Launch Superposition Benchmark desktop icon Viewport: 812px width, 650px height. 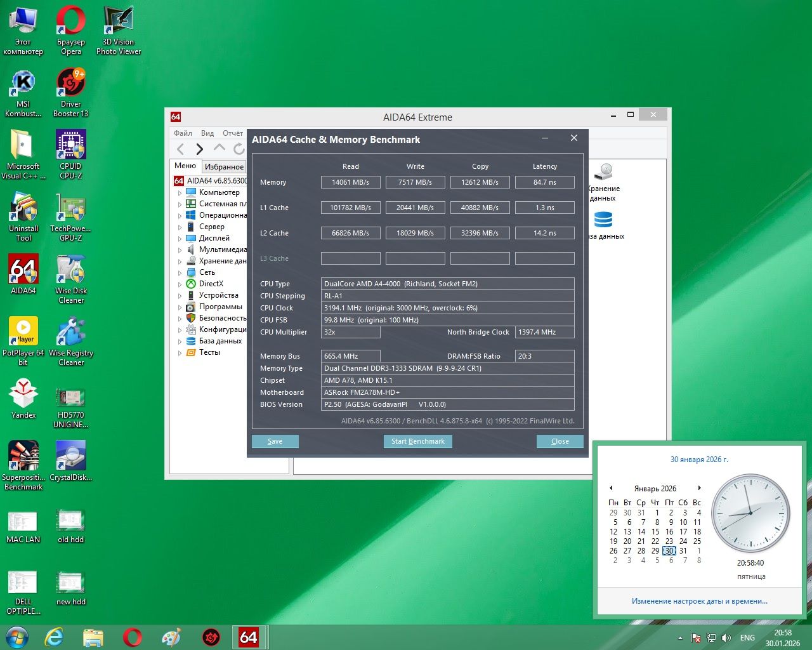point(23,465)
